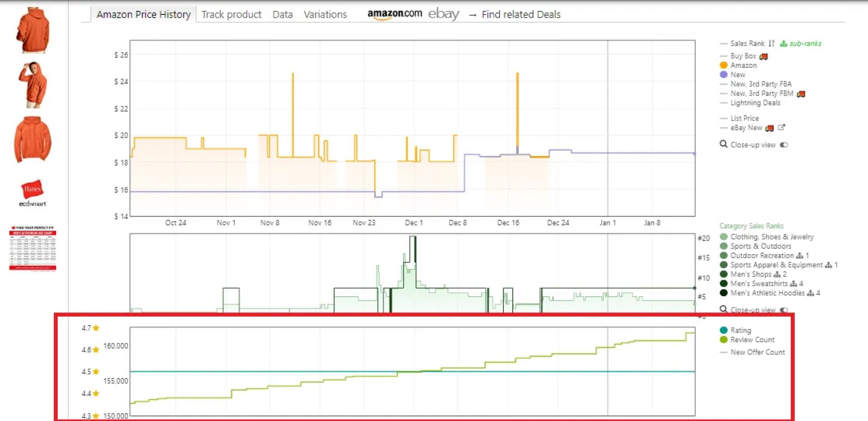This screenshot has height=421, width=868.
Task: Click the truck icon next to Buy Box
Action: click(764, 56)
